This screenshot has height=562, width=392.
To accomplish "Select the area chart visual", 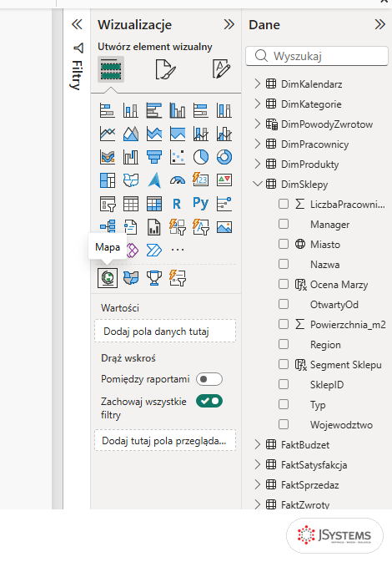I will (x=131, y=134).
